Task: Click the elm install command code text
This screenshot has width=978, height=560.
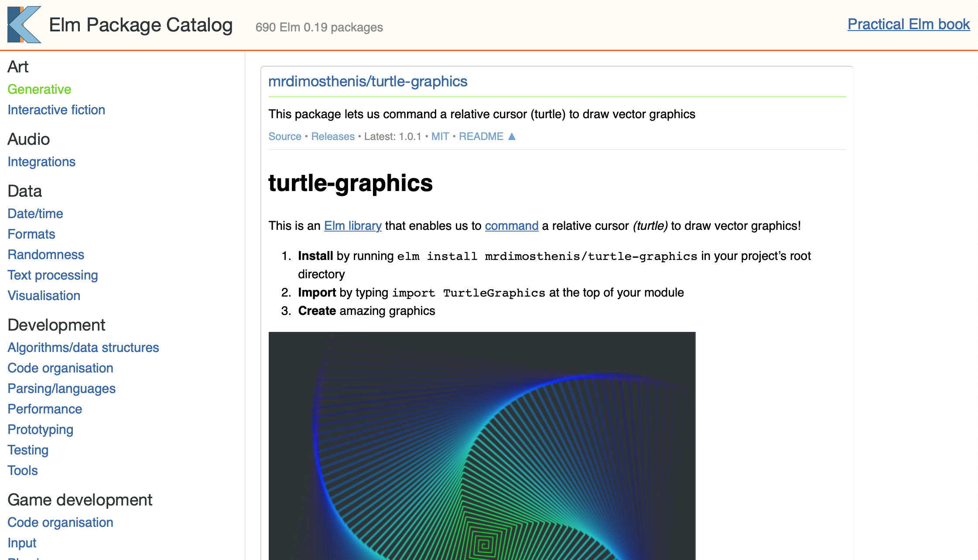Action: 547,256
